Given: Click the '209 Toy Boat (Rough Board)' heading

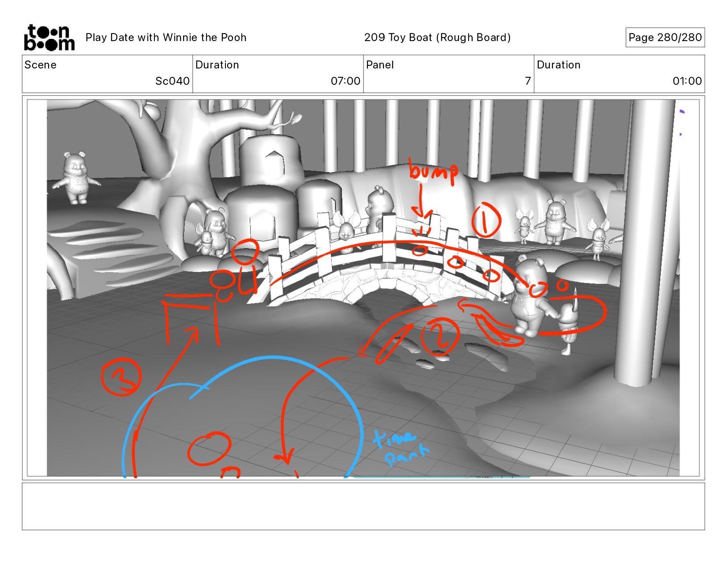Looking at the screenshot, I should 437,38.
